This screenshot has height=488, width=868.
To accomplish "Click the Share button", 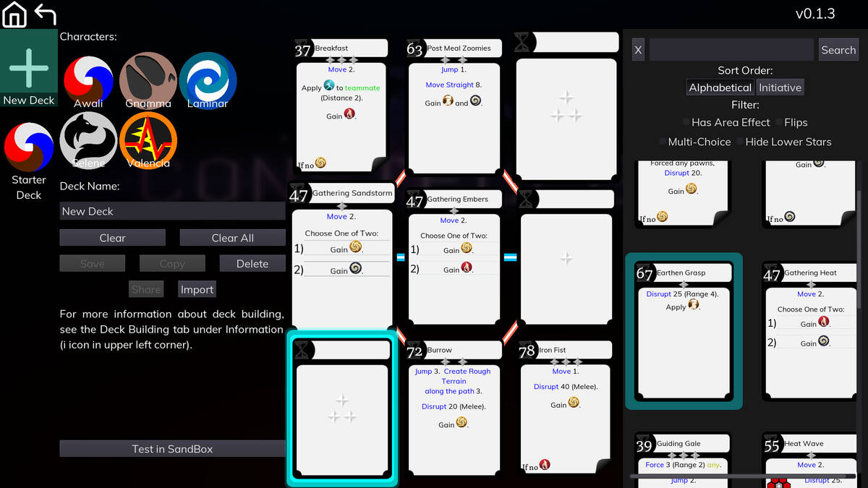I will (x=146, y=289).
